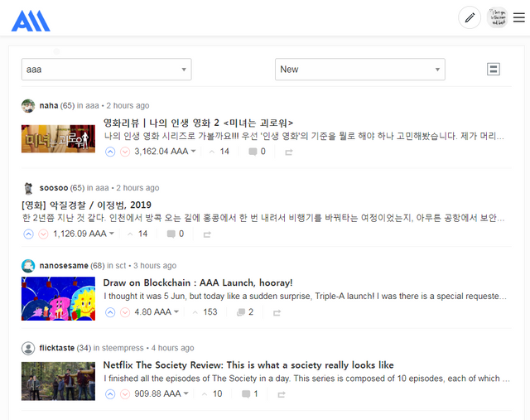This screenshot has width=530, height=420.
Task: Downvote the nanosesame post
Action: [125, 312]
